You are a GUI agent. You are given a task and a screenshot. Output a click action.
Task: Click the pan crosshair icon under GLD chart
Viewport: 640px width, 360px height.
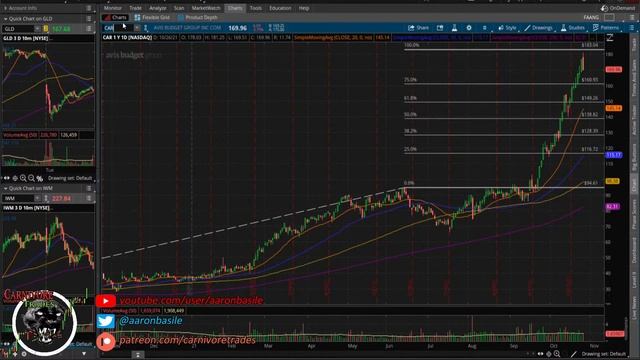point(15,178)
